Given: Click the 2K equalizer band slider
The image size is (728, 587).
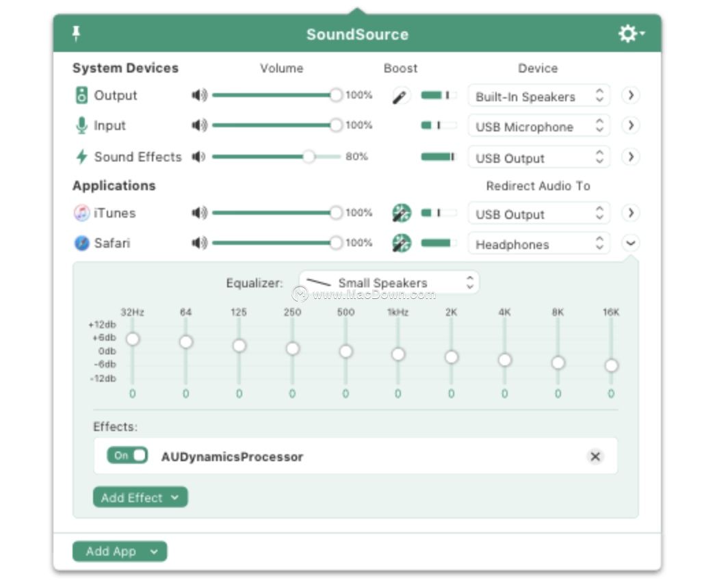Looking at the screenshot, I should point(452,351).
